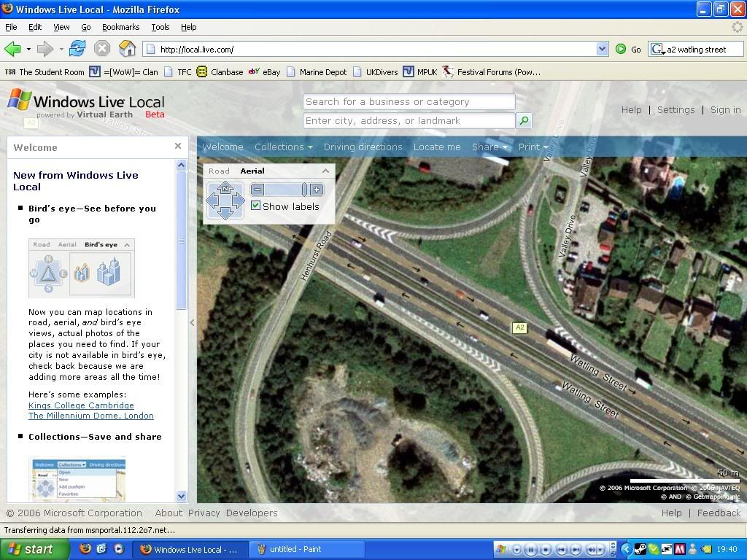Click the Firefox Back arrow button
Viewport: 747px width, 560px height.
[x=12, y=49]
